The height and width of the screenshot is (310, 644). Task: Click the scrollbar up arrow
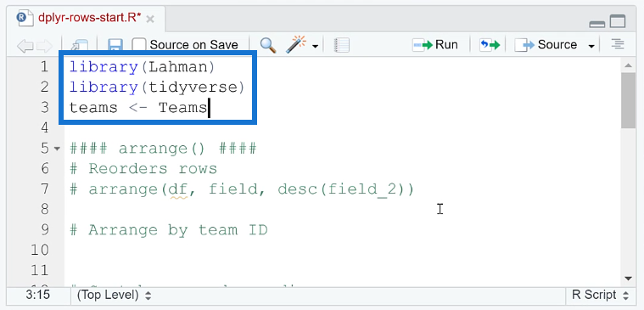click(628, 65)
